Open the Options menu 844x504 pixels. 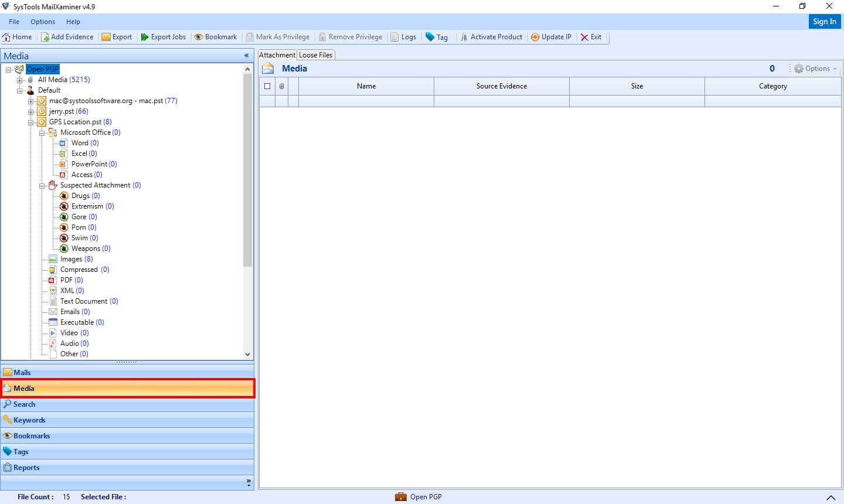(x=43, y=22)
